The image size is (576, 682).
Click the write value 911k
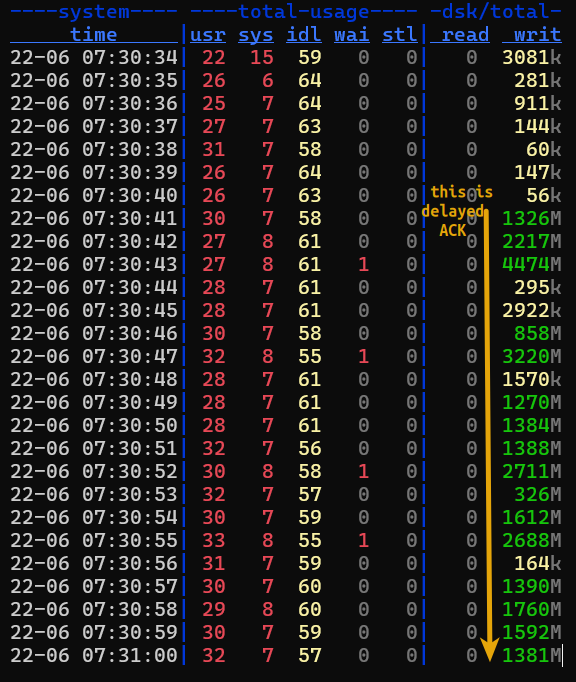coord(538,104)
